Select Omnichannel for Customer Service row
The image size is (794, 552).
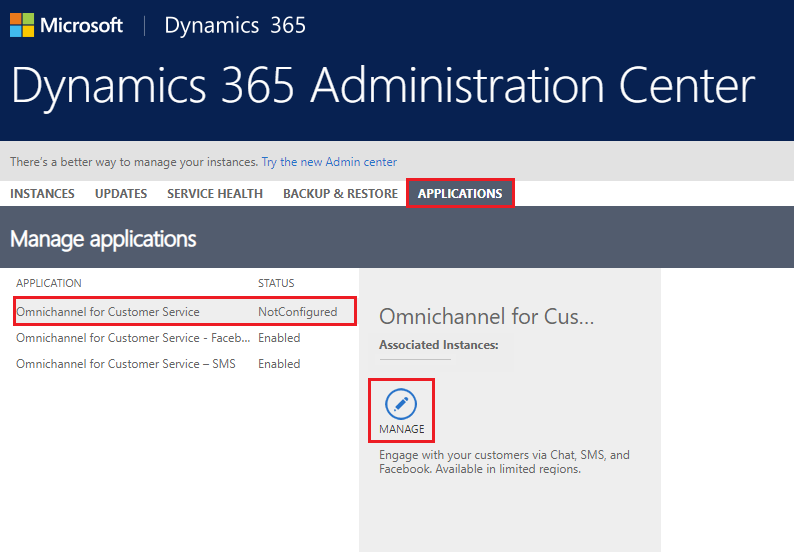pos(185,311)
